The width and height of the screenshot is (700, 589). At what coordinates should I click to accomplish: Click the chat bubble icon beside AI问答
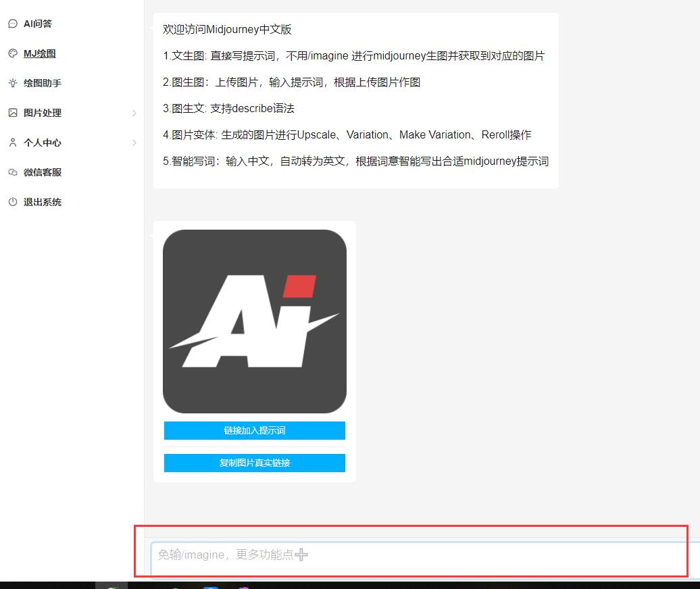tap(12, 24)
